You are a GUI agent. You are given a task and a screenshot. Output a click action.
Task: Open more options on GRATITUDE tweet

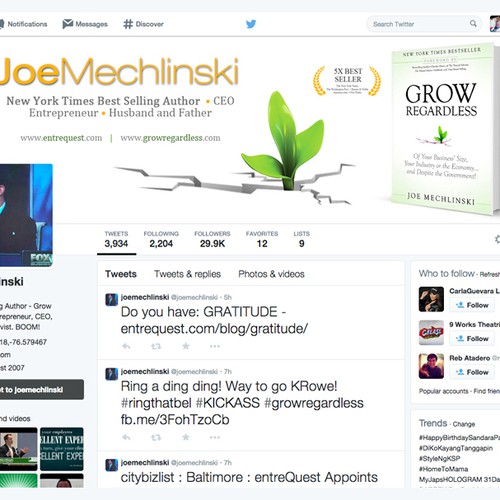point(215,346)
